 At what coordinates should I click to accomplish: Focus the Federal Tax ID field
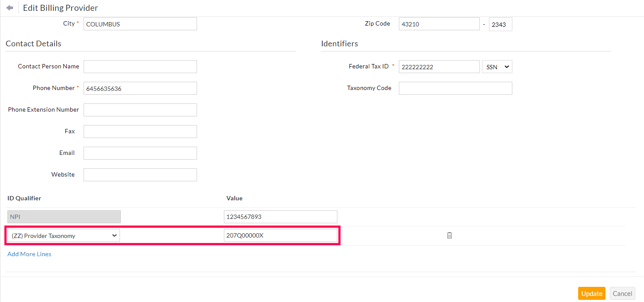tap(439, 67)
